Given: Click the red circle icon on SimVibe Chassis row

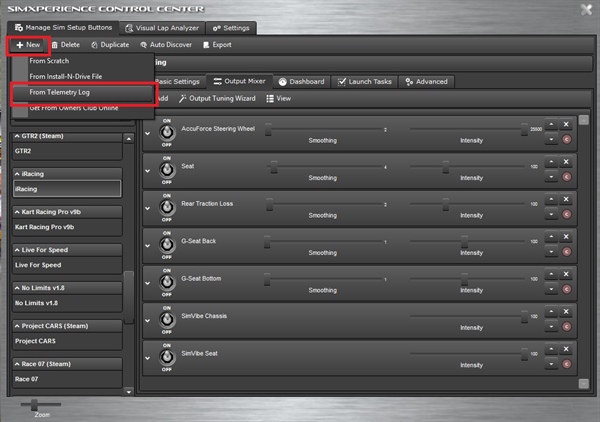Looking at the screenshot, I should point(567,327).
